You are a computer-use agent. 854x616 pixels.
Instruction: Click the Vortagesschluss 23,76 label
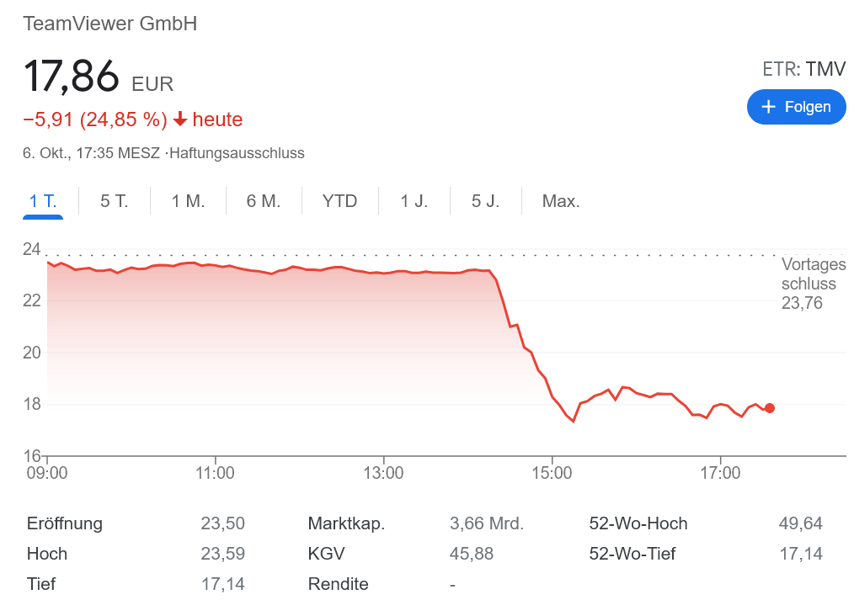[813, 284]
